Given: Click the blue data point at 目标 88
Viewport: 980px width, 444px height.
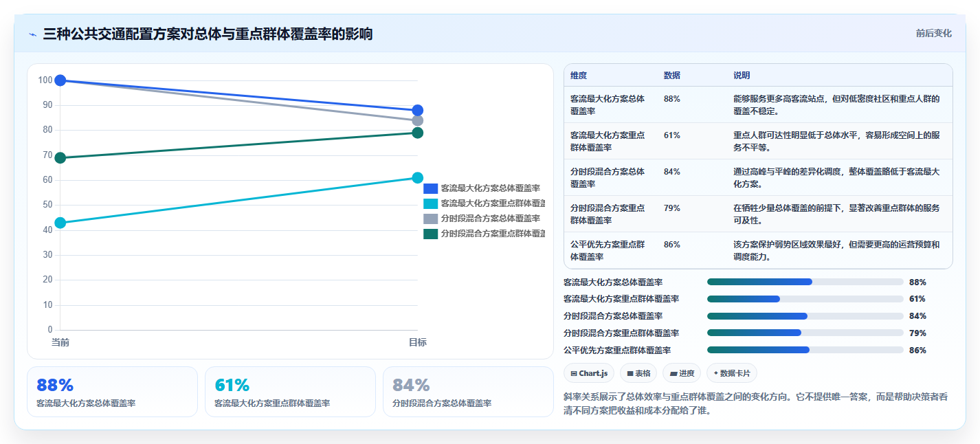Looking at the screenshot, I should point(418,111).
